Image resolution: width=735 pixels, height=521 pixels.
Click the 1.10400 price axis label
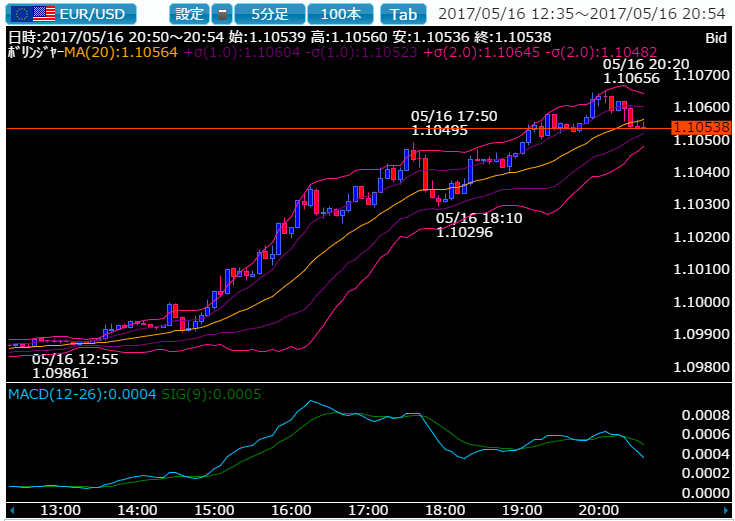(701, 172)
